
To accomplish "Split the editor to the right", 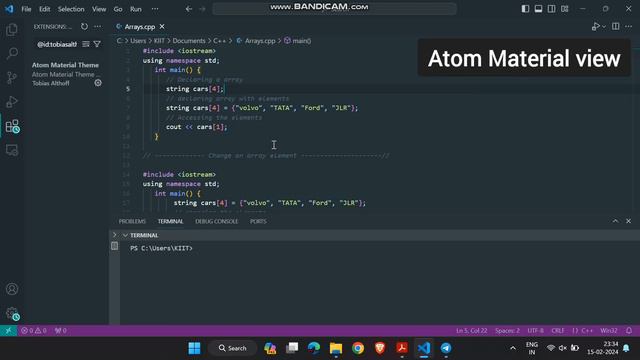I will pyautogui.click(x=616, y=27).
